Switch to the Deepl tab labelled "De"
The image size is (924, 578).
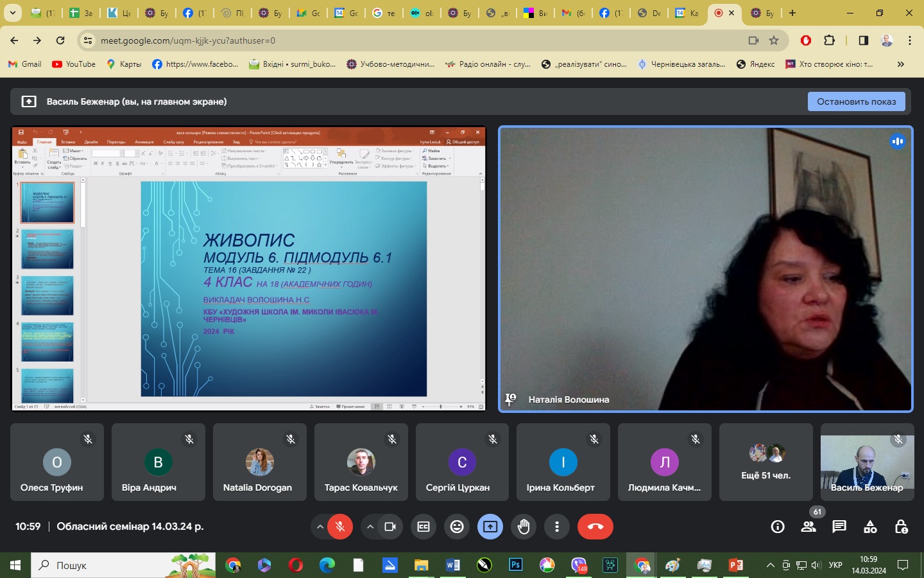coord(648,13)
